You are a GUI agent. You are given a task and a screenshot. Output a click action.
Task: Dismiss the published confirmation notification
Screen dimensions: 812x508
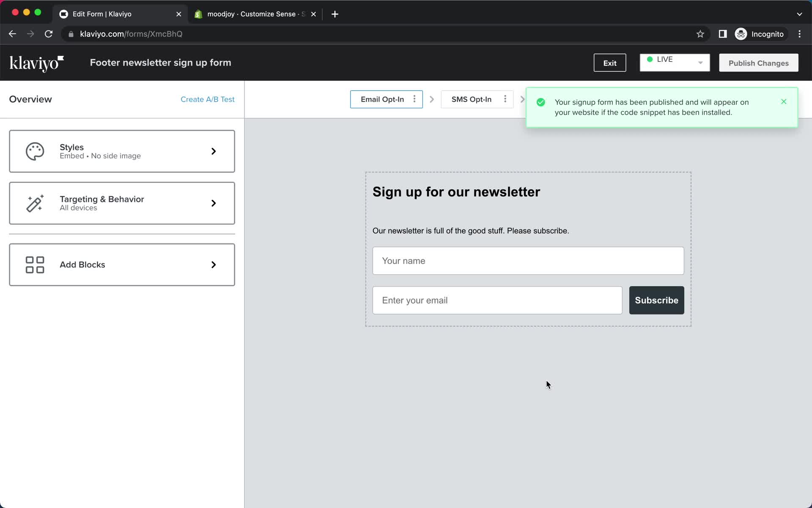[x=784, y=102]
